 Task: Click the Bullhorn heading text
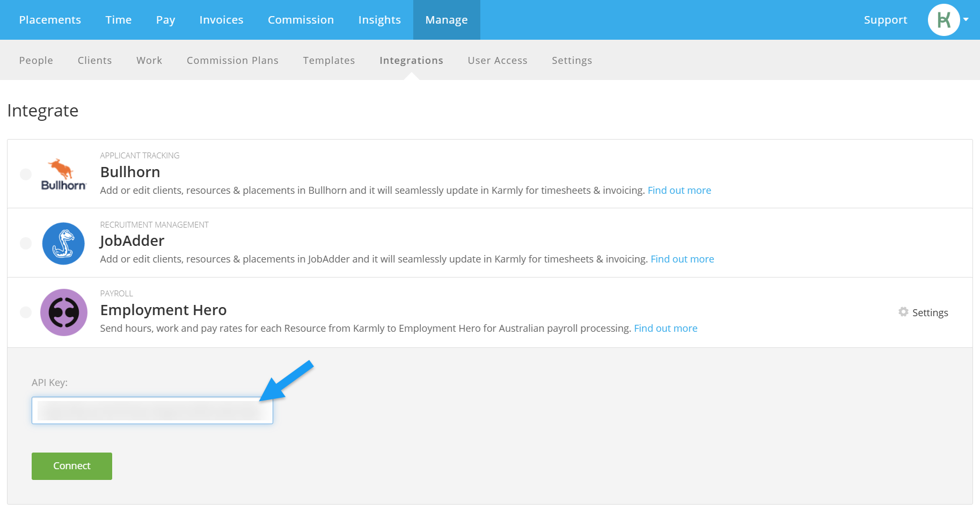click(130, 172)
